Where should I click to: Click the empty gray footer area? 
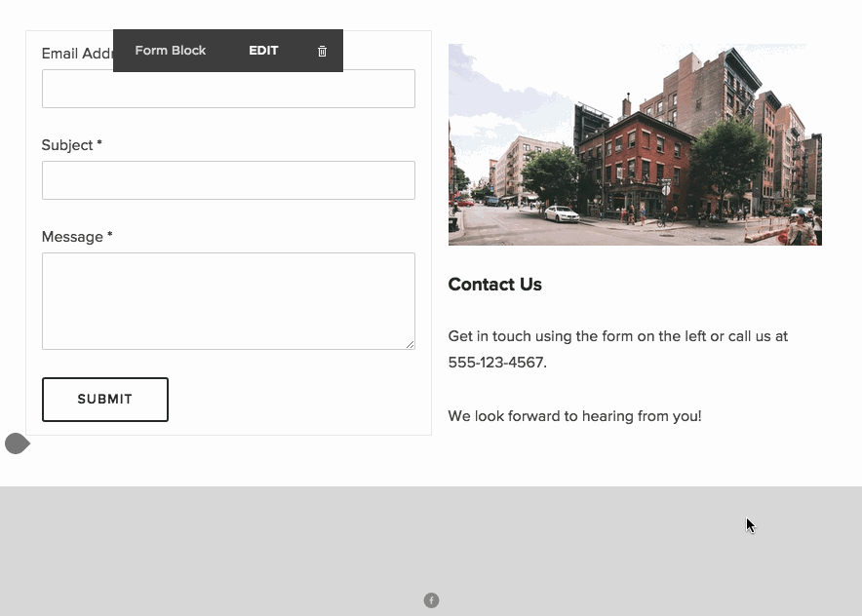click(x=244, y=546)
